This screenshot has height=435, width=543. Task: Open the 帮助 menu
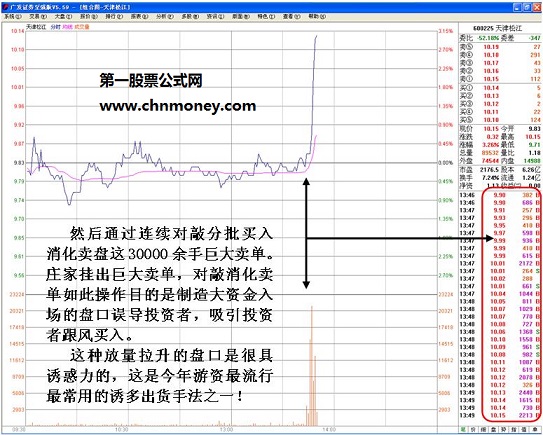317,16
